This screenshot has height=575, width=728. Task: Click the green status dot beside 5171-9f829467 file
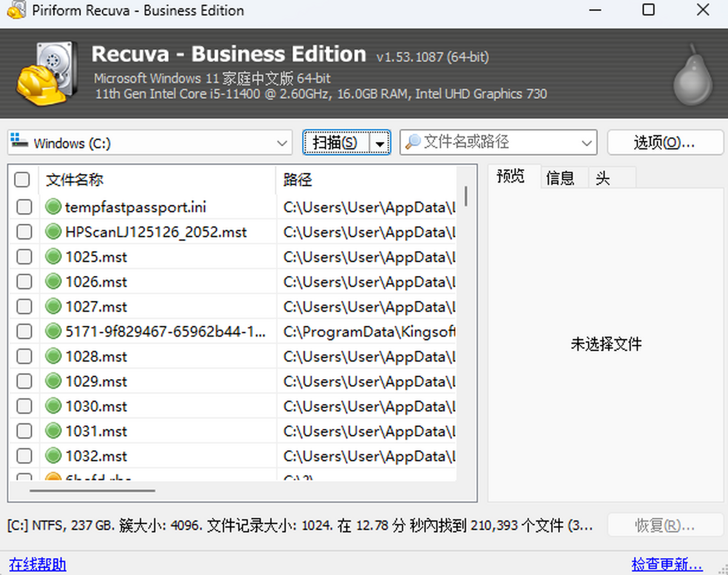coord(53,331)
